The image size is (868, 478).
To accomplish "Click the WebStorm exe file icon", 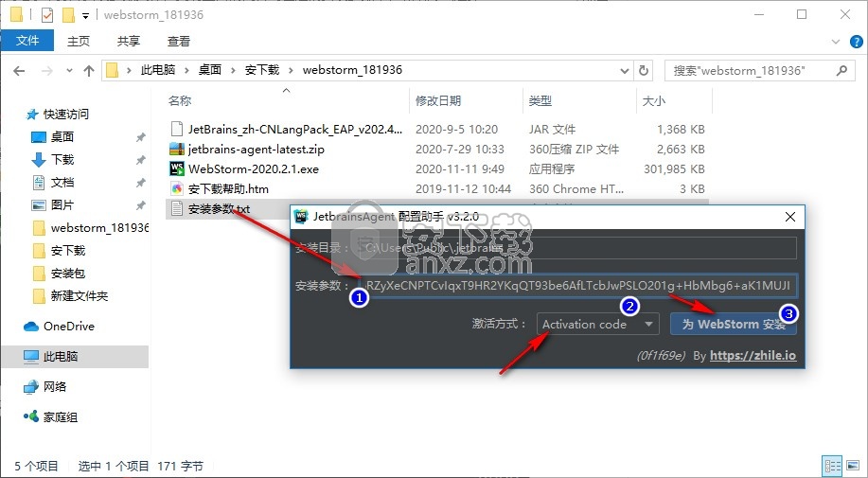I will [x=177, y=168].
